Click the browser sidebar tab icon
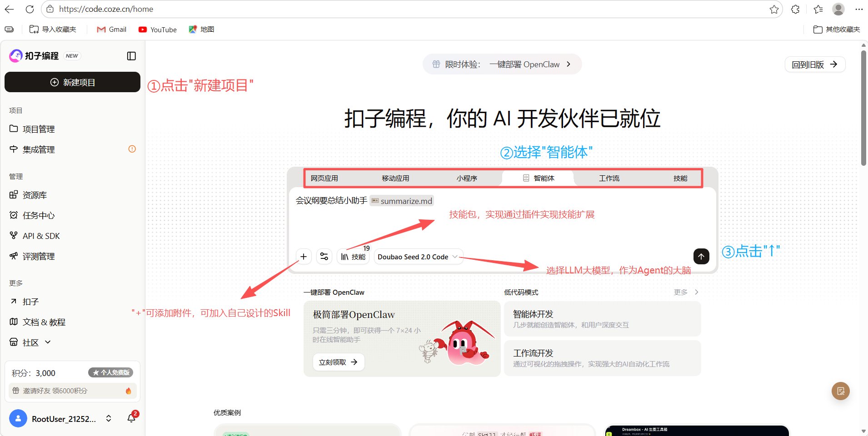This screenshot has height=436, width=868. pos(9,30)
